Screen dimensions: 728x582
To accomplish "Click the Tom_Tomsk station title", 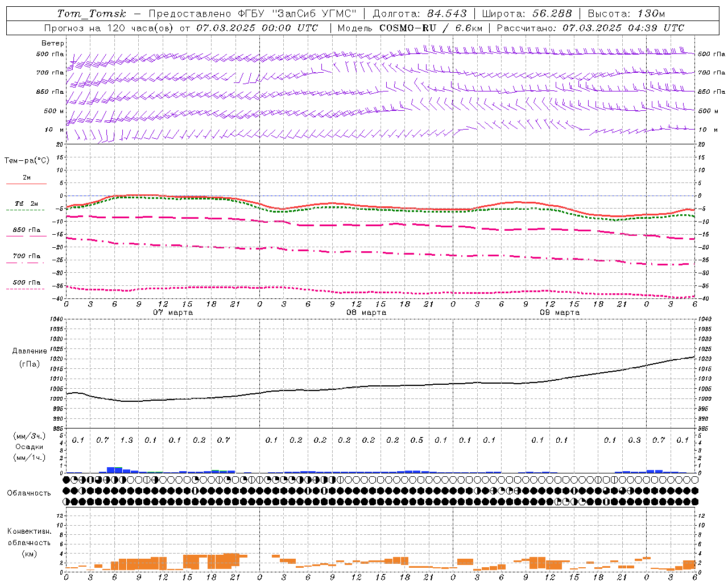I will pos(92,14).
